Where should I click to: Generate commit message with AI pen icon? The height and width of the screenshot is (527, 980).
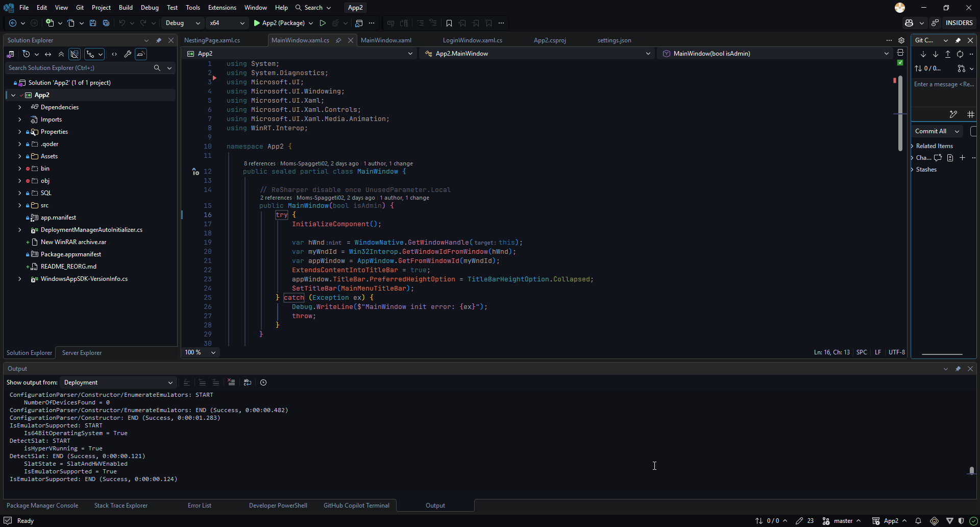click(x=953, y=114)
